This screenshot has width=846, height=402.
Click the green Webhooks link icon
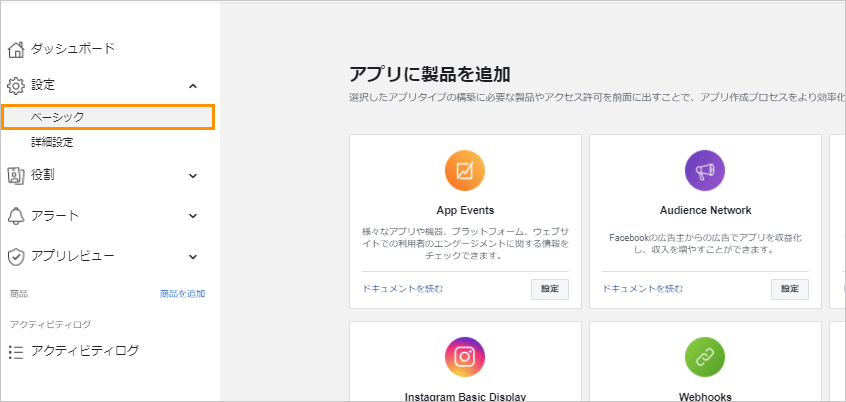point(705,357)
